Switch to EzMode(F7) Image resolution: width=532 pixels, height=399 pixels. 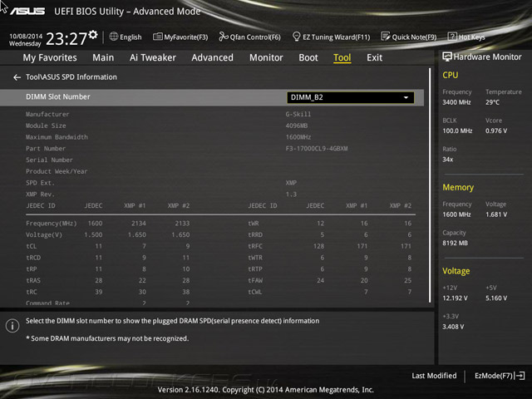500,376
